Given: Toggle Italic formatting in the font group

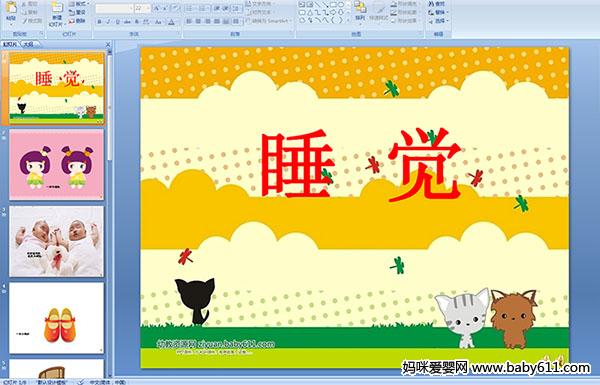Looking at the screenshot, I should [108, 22].
